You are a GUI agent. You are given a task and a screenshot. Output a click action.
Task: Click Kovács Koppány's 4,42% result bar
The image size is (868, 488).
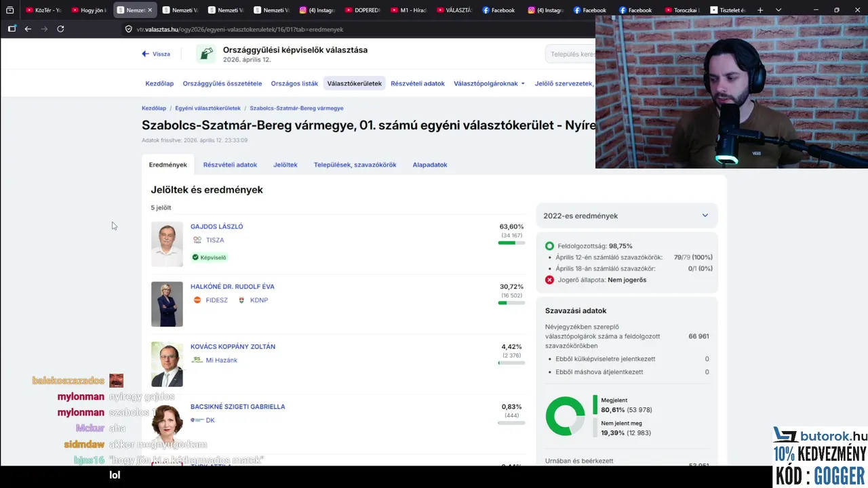[511, 363]
